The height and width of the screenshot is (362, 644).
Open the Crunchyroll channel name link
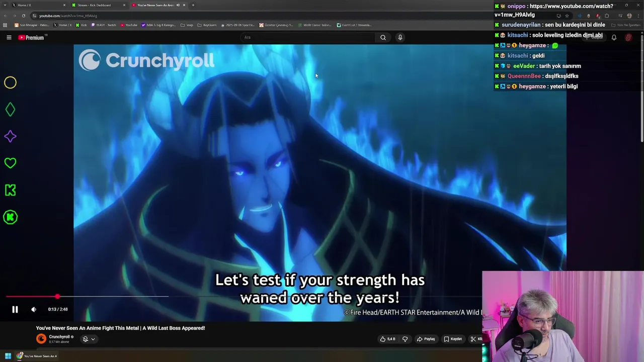(x=59, y=337)
